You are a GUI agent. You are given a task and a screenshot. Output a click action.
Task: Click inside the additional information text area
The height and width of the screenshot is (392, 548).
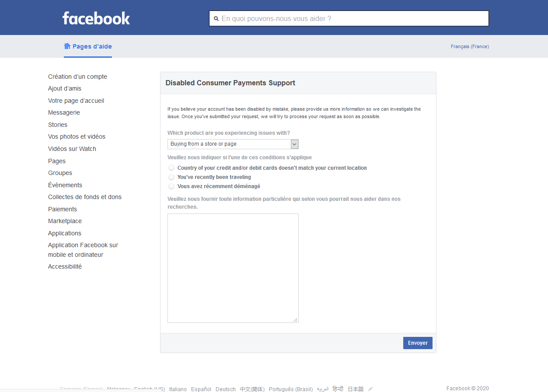coord(233,268)
